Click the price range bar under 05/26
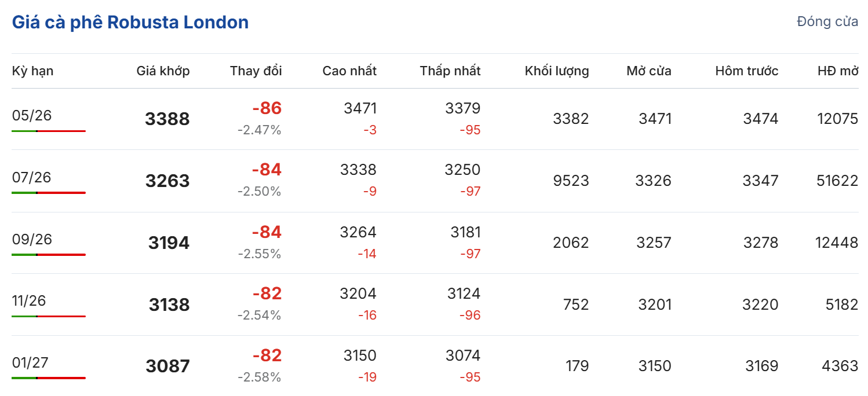The height and width of the screenshot is (396, 868). point(49,131)
